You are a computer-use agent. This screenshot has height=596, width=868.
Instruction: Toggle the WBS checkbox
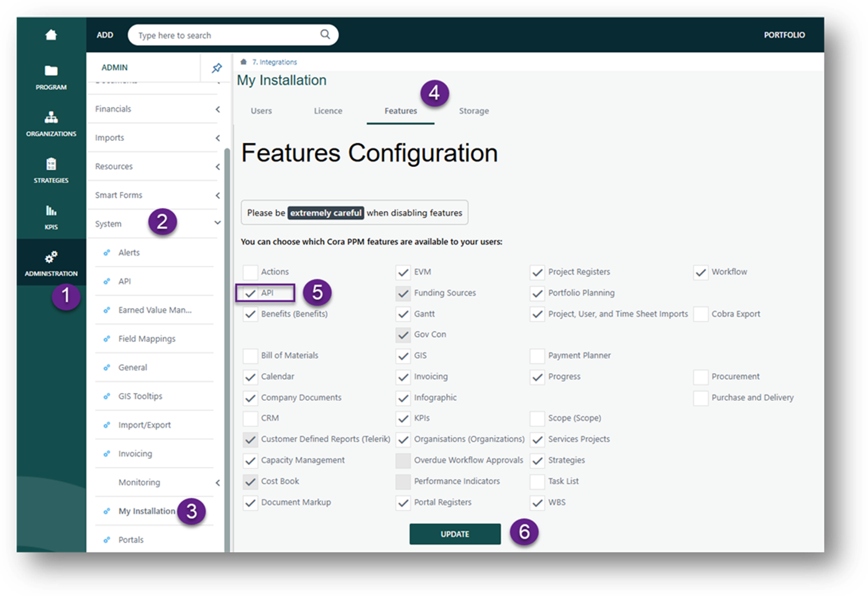point(537,502)
